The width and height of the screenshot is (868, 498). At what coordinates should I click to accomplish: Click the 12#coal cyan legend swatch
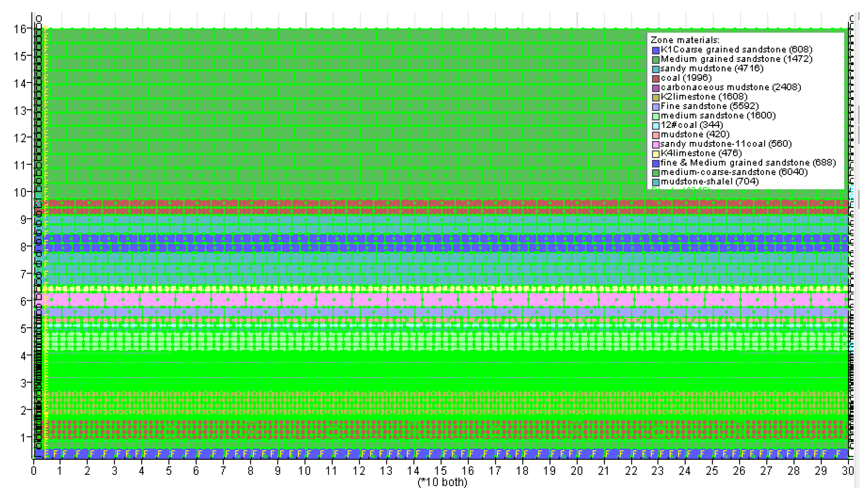point(655,126)
